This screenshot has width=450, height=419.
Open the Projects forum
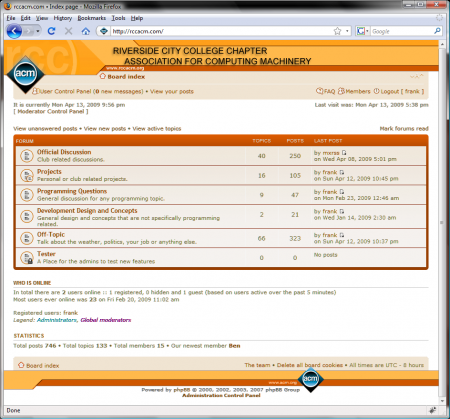[x=49, y=172]
